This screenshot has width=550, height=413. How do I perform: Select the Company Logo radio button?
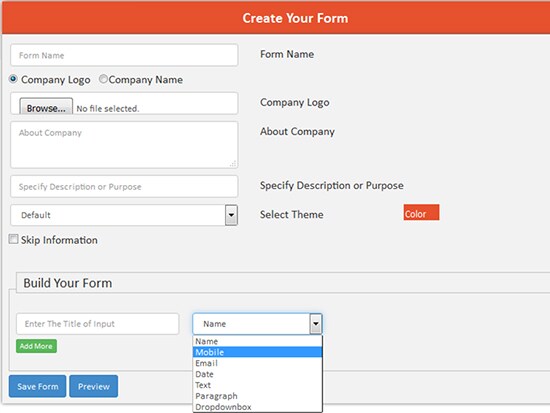coord(13,79)
